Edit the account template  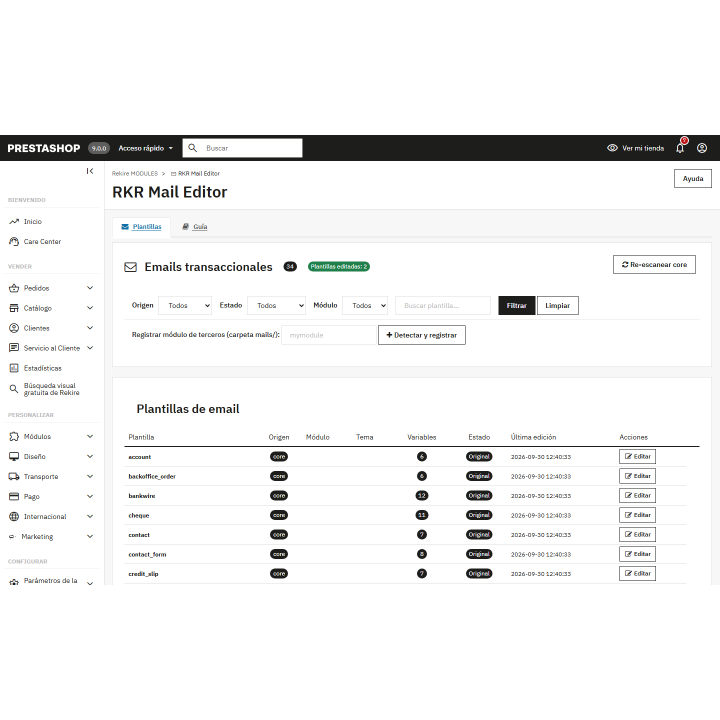(637, 456)
